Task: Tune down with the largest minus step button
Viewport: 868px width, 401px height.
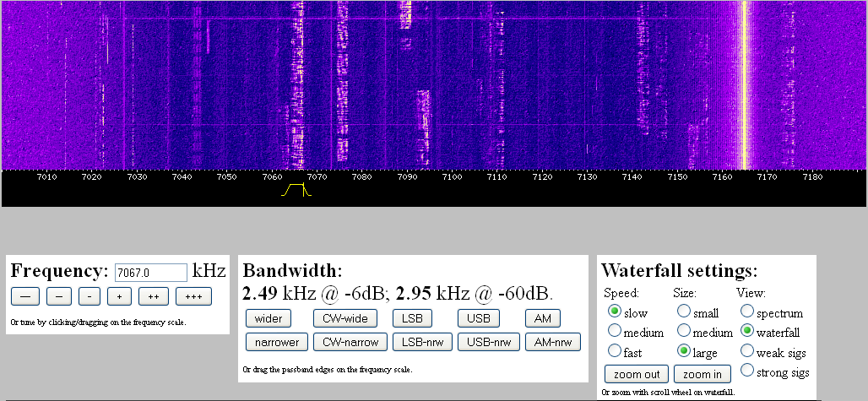Action: (x=25, y=296)
